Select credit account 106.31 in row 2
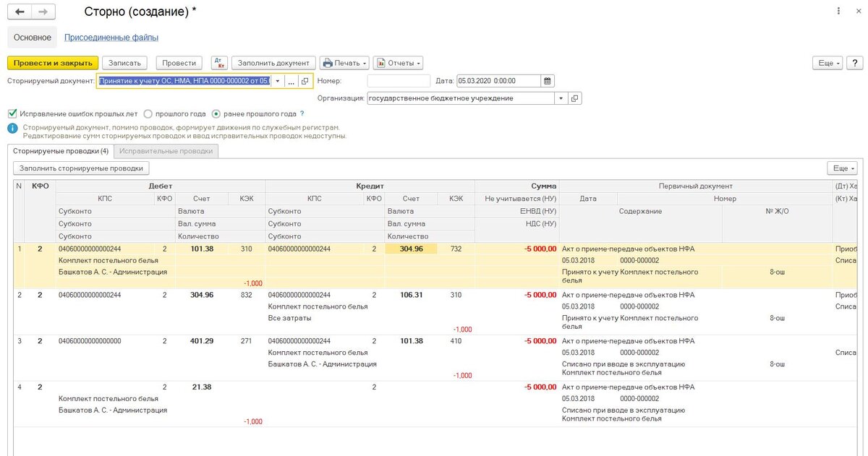868x456 pixels. [x=411, y=295]
